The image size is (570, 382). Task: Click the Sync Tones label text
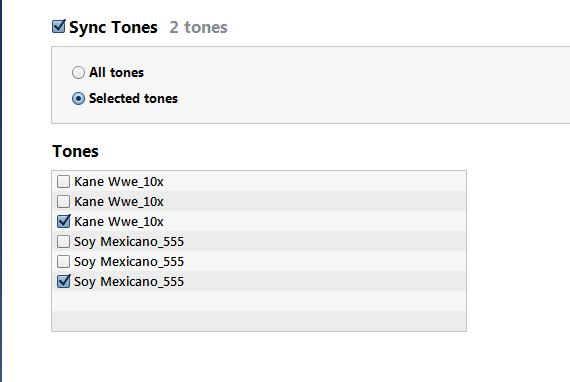pyautogui.click(x=113, y=28)
